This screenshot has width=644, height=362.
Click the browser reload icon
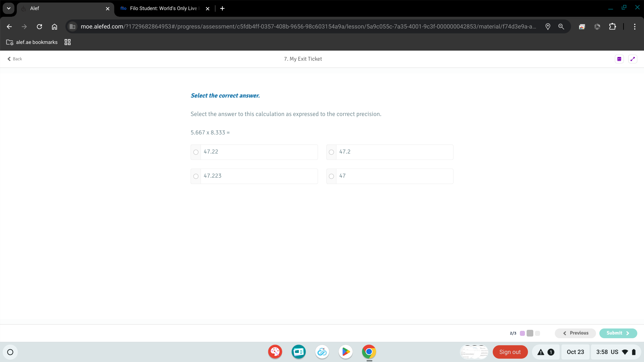[x=39, y=26]
